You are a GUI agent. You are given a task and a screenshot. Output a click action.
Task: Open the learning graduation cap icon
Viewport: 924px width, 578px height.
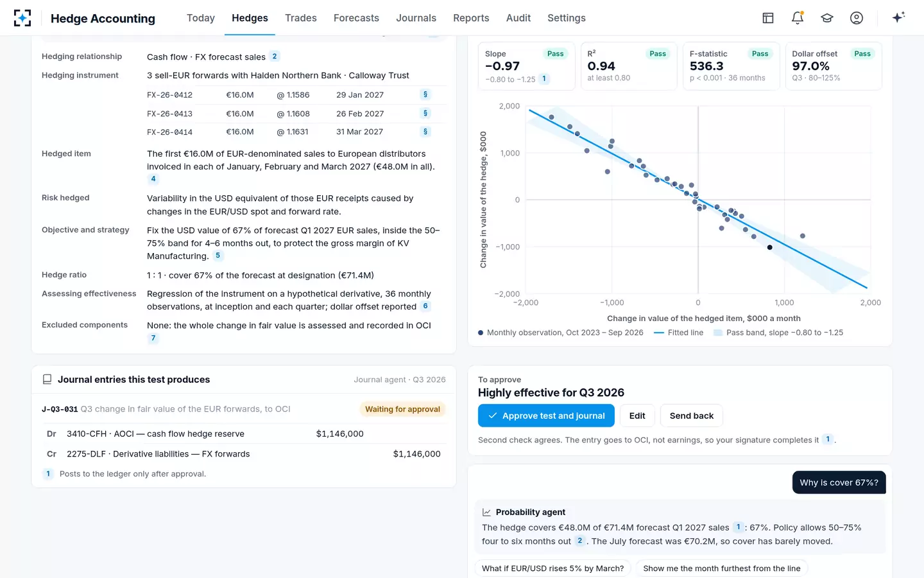coord(827,18)
